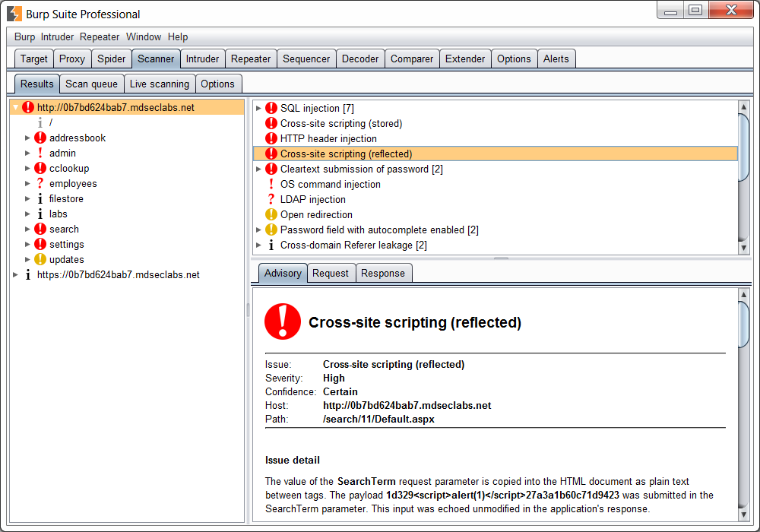The width and height of the screenshot is (760, 532).
Task: Click the yellow caution icon beside Open redirection
Action: click(x=271, y=214)
